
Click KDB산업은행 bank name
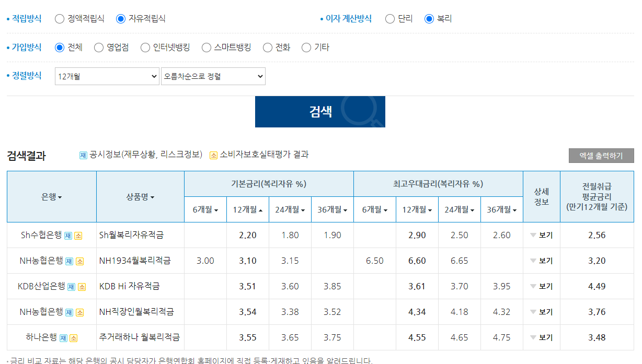point(41,287)
